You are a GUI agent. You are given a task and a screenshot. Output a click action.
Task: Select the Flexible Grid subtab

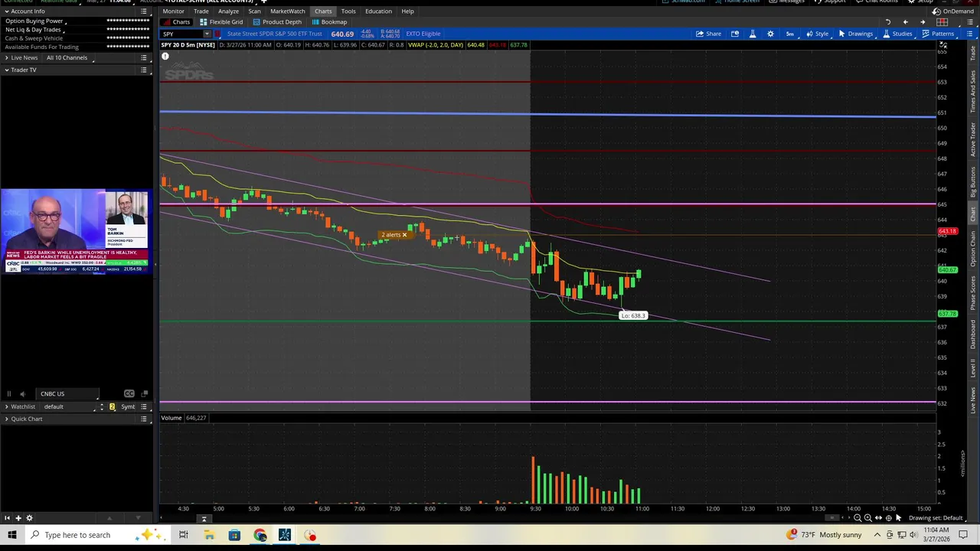click(x=220, y=22)
